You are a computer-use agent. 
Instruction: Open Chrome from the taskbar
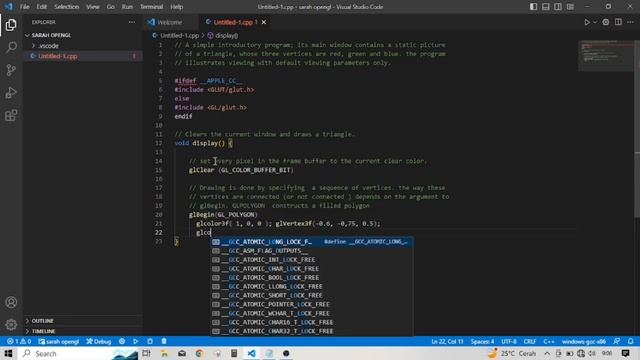coord(199,353)
